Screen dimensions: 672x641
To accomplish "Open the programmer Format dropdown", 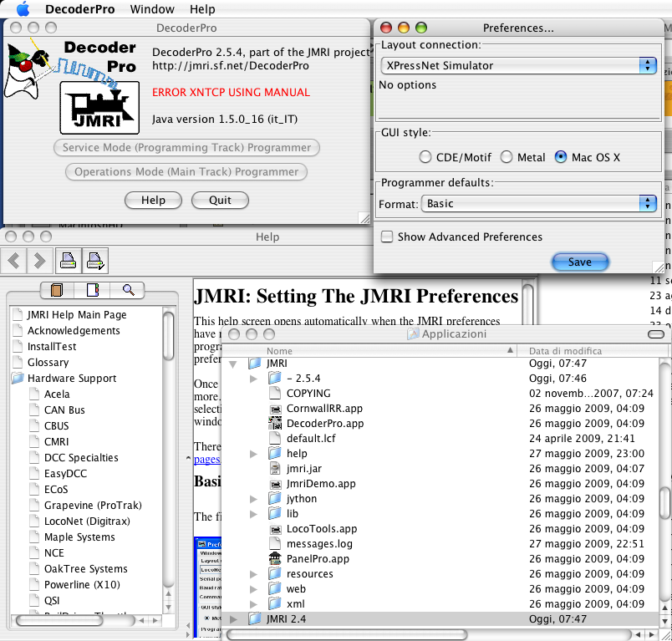I will [x=539, y=204].
